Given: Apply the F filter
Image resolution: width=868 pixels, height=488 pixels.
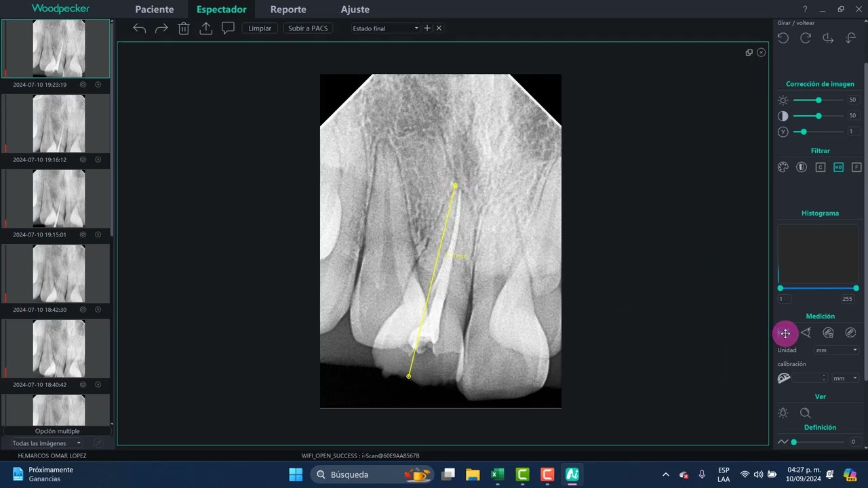Looking at the screenshot, I should 857,167.
